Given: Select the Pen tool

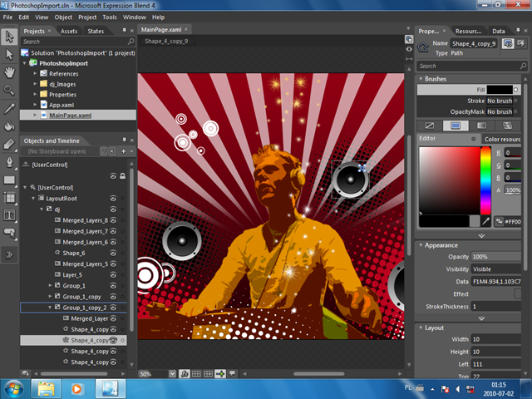Looking at the screenshot, I should pos(9,162).
